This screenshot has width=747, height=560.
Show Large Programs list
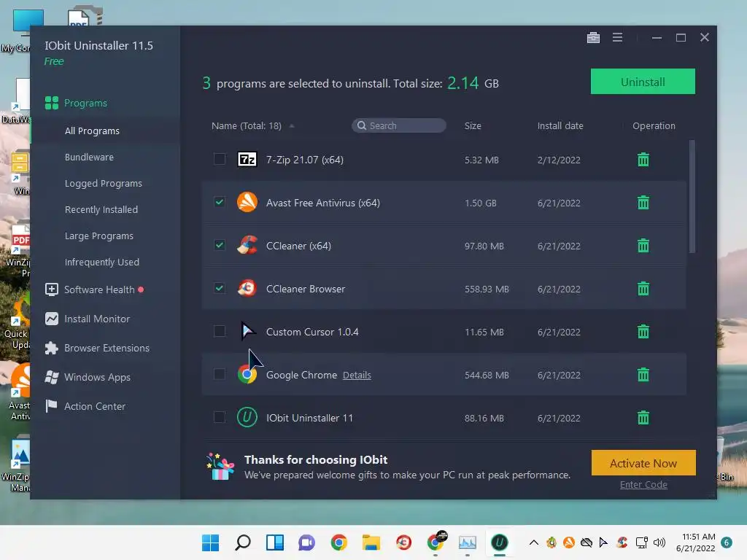99,236
